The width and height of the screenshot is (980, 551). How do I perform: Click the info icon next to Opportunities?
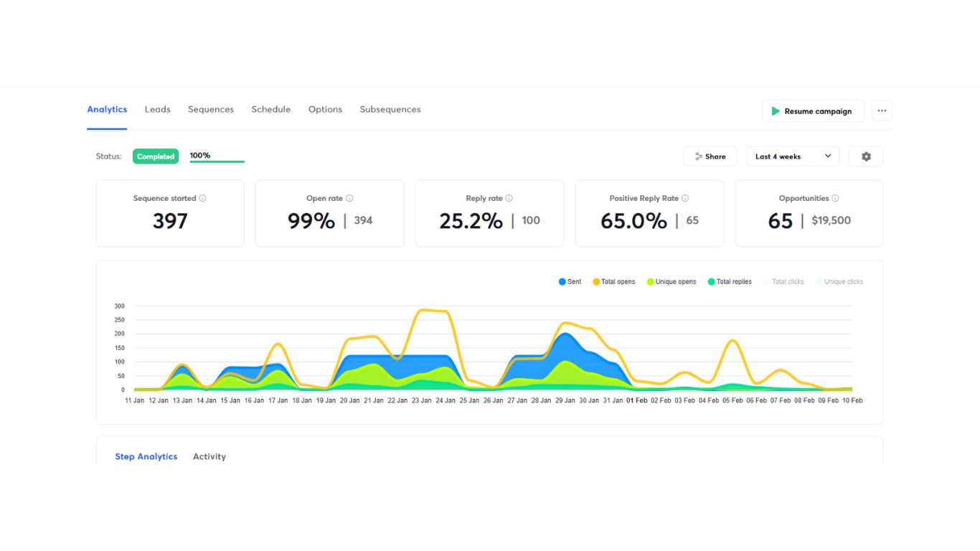click(835, 199)
